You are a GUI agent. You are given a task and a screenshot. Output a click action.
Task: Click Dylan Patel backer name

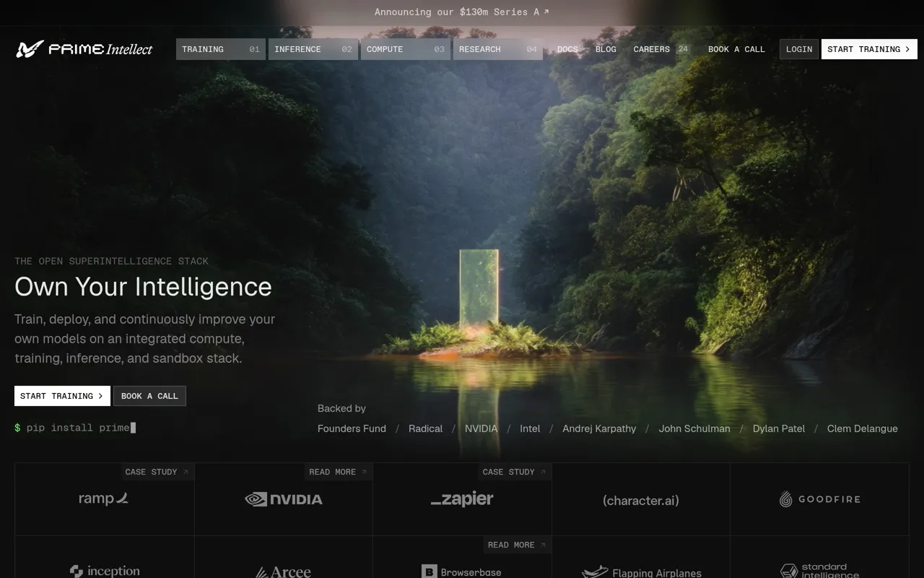pos(779,428)
